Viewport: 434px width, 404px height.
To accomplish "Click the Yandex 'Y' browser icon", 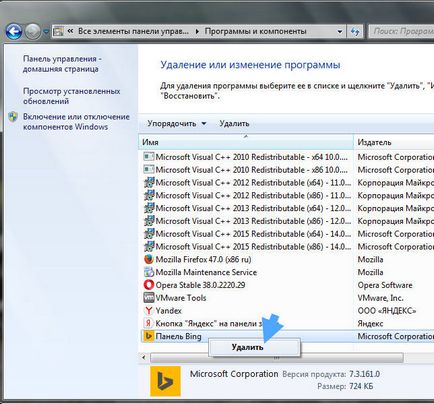I will click(149, 311).
